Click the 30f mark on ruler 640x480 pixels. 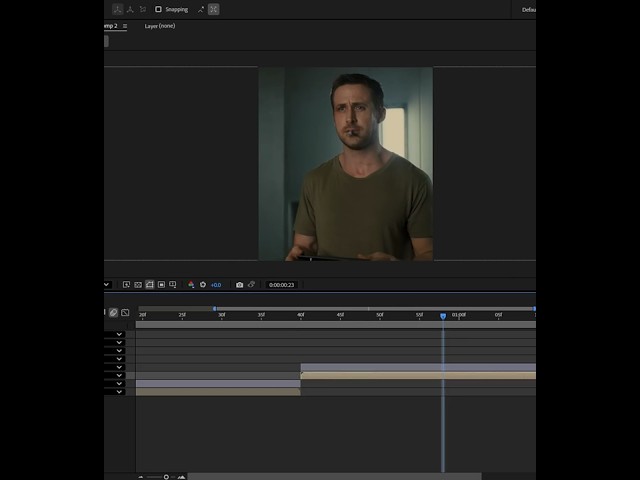click(x=222, y=315)
